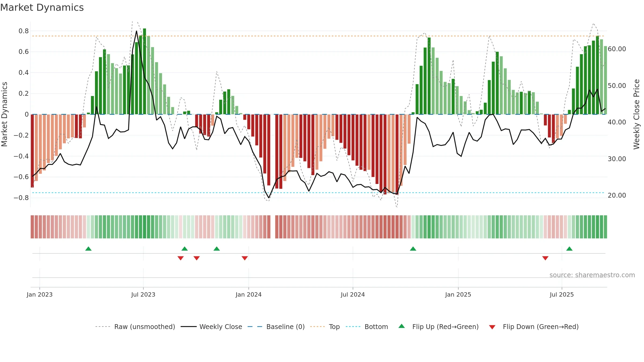Select the green flip-up marker between Jul 2024 and Jan 2025

413,249
